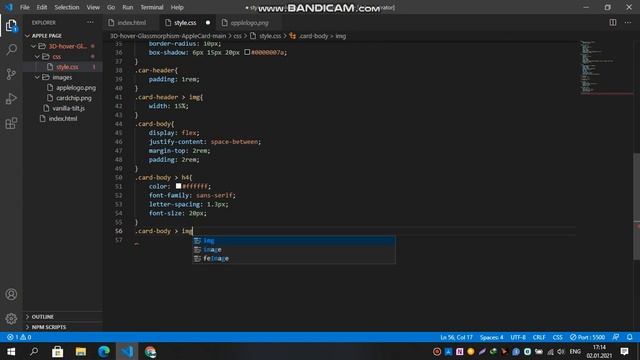
Task: Open the Help menu
Action: pyautogui.click(x=177, y=7)
